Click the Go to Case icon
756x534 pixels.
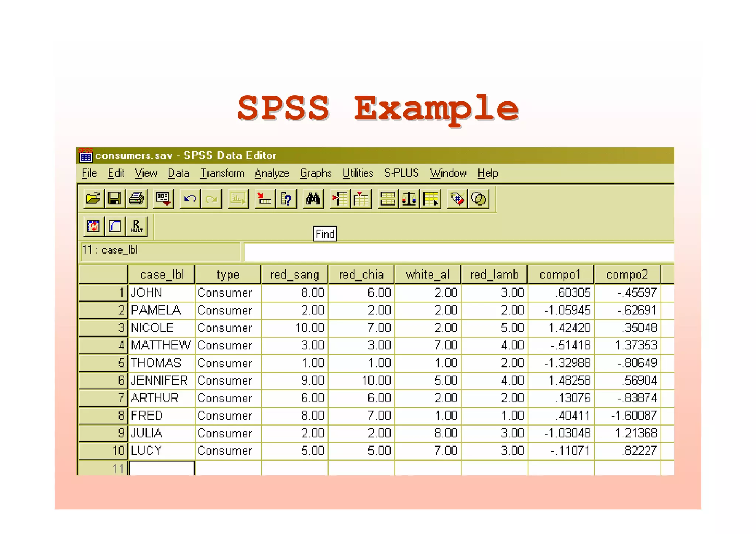[x=264, y=199]
